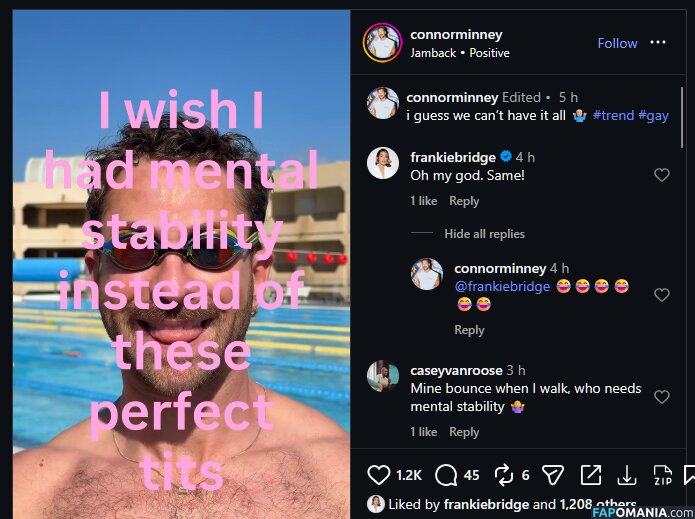
Task: Open comments via the speech bubble icon
Action: pyautogui.click(x=446, y=475)
